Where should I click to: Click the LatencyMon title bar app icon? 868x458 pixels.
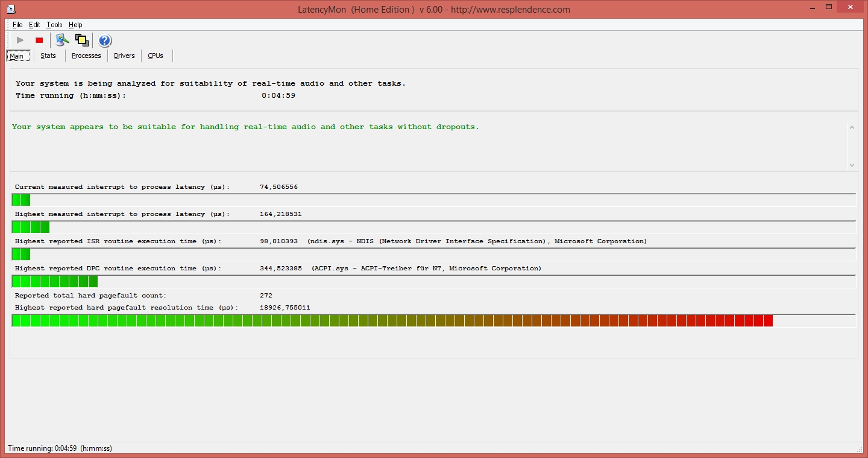point(11,9)
